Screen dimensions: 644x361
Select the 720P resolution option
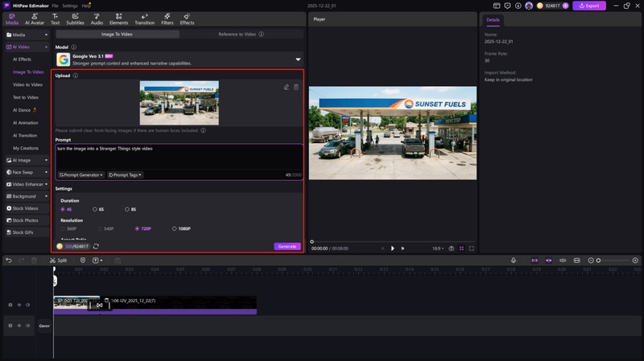pos(143,228)
